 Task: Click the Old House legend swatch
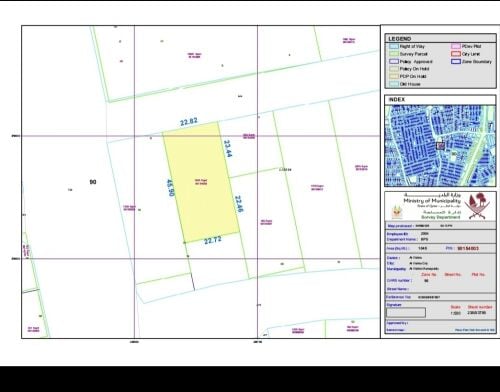394,84
